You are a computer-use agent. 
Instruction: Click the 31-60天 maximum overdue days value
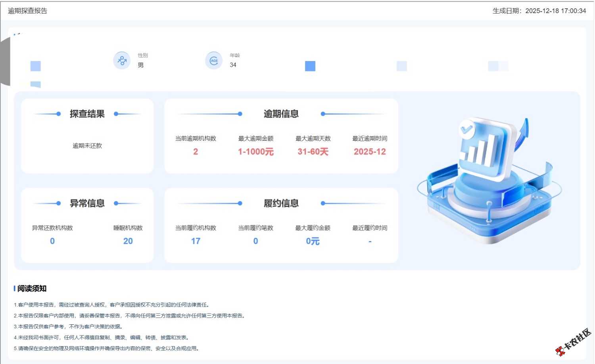313,151
